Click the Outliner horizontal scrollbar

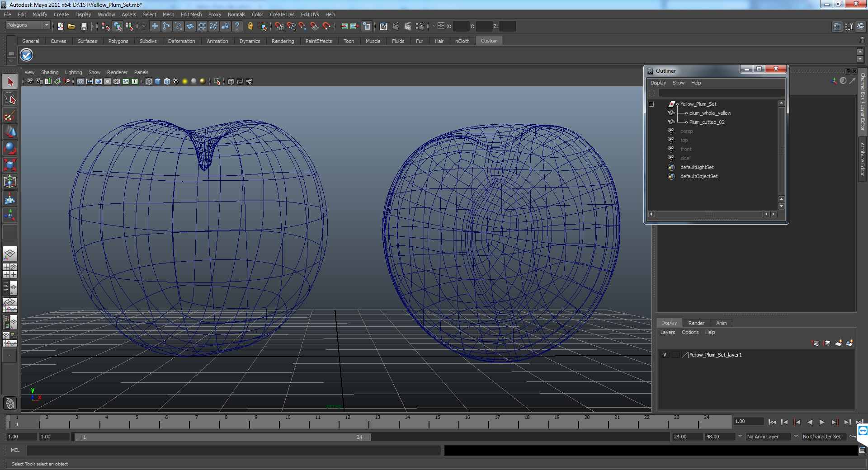point(709,214)
